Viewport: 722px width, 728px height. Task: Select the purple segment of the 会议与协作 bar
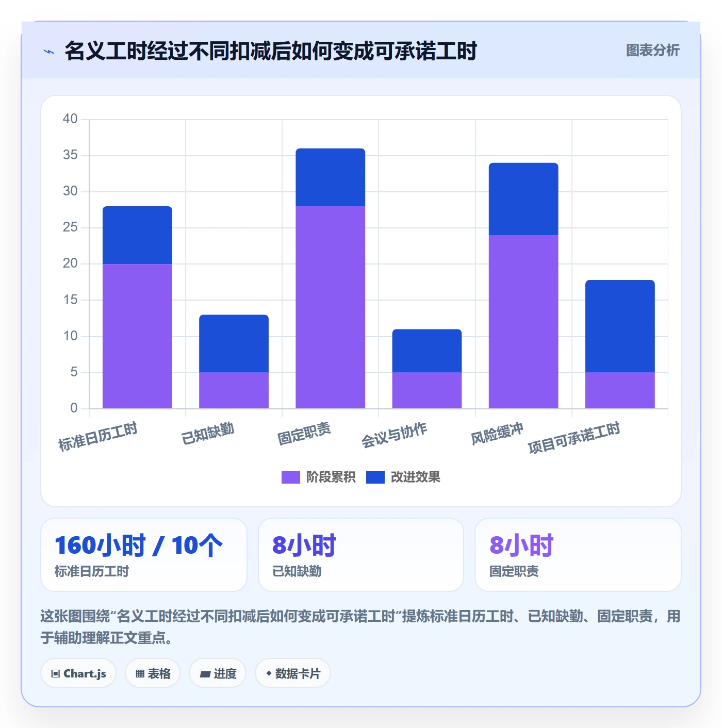427,390
